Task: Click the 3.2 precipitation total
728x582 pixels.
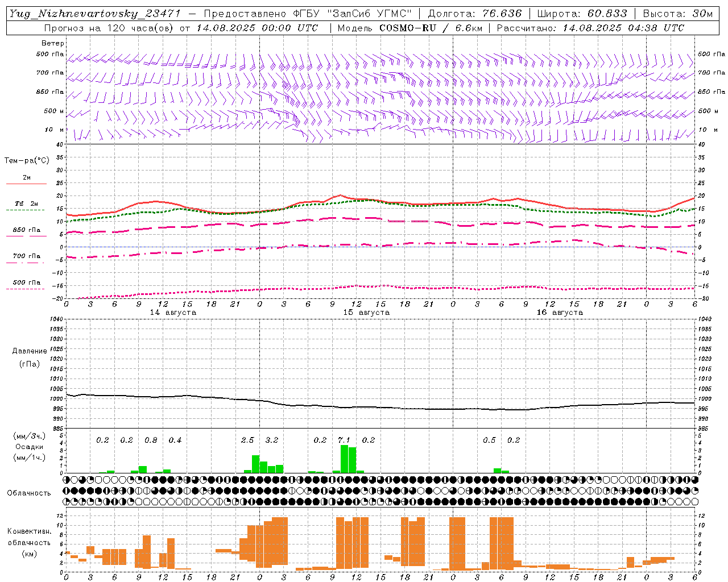Action: (x=272, y=440)
